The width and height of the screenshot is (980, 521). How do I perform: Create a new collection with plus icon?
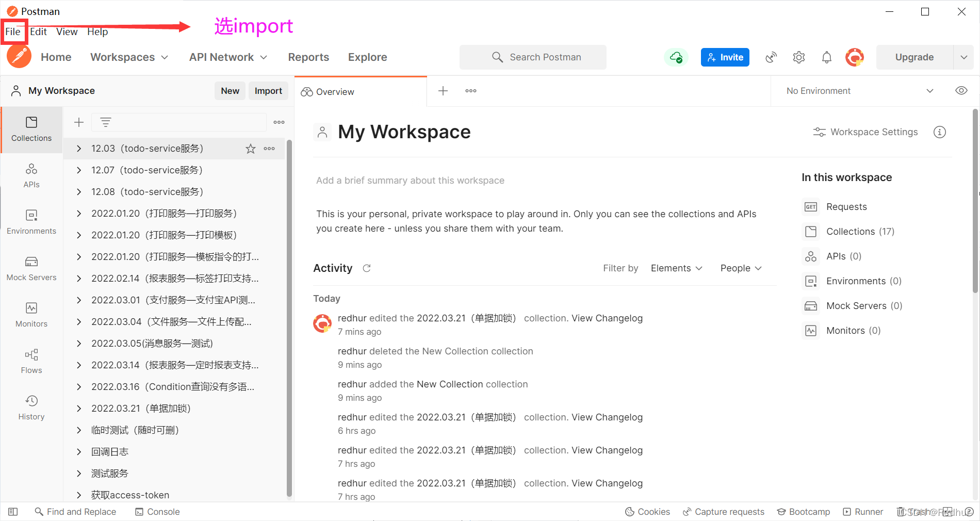[79, 122]
